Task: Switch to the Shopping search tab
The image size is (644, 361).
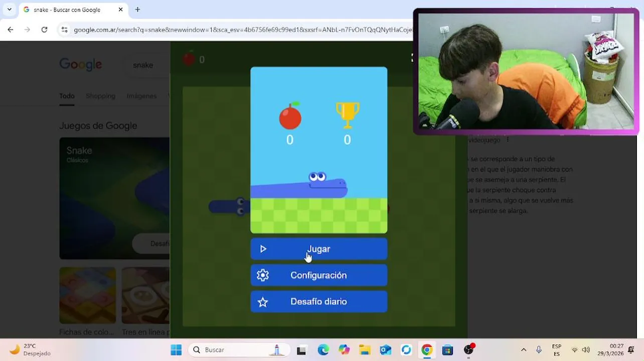Action: [x=100, y=96]
